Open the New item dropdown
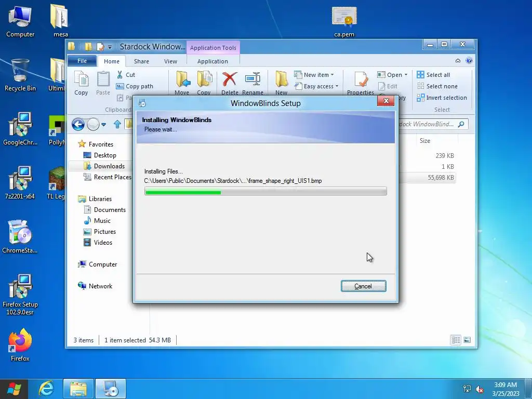532x399 pixels. click(314, 75)
